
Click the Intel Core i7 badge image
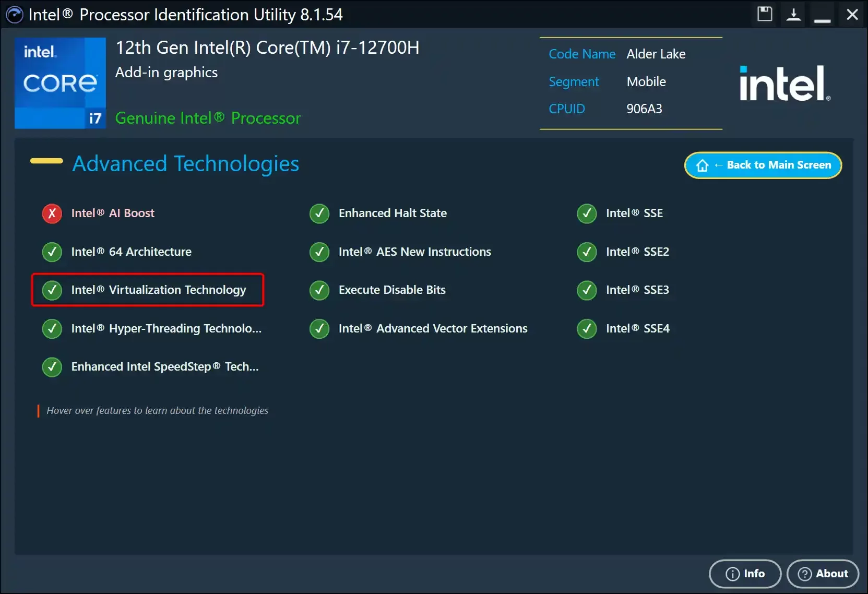coord(60,83)
